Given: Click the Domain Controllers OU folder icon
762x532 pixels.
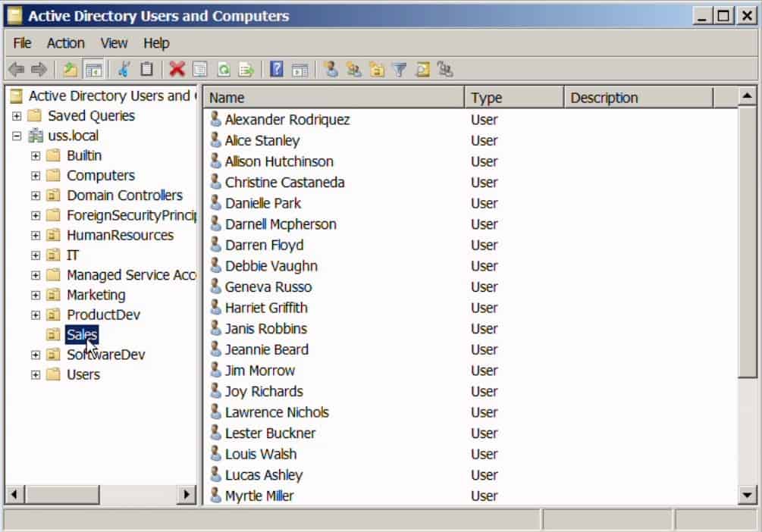Looking at the screenshot, I should pyautogui.click(x=54, y=196).
